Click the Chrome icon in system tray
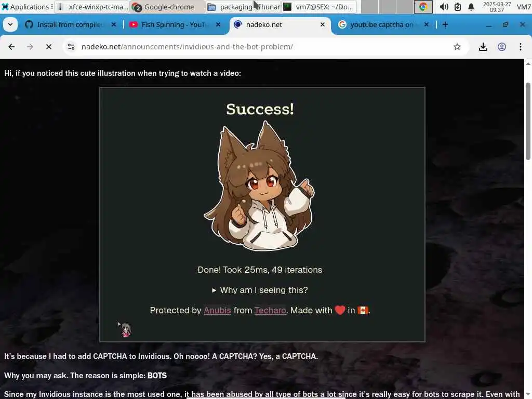The width and height of the screenshot is (532, 399). [423, 7]
